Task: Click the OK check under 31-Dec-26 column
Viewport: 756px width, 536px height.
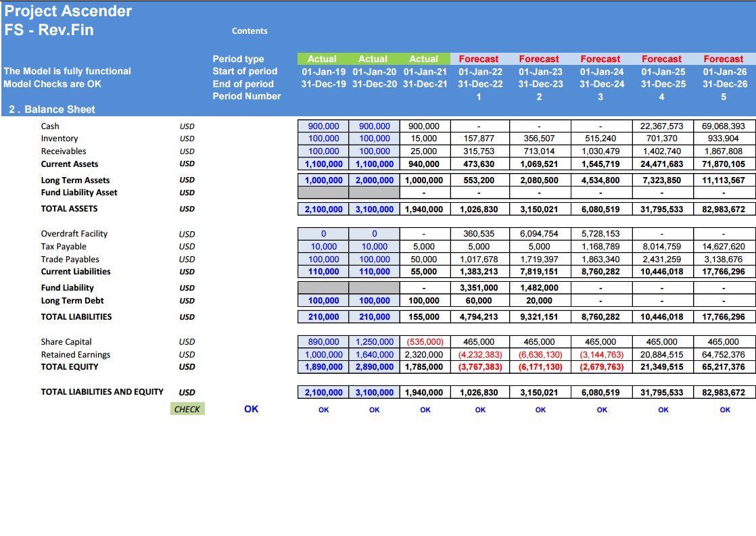Action: [725, 410]
